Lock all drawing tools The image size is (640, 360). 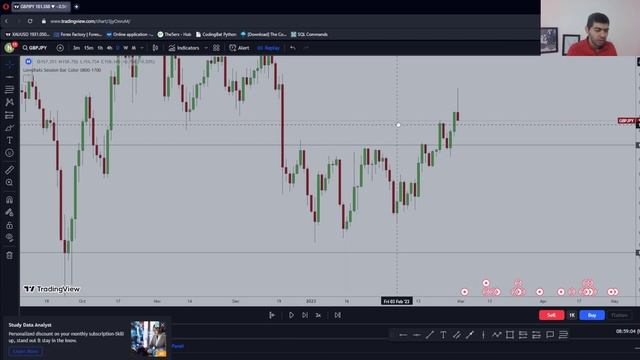pos(9,225)
